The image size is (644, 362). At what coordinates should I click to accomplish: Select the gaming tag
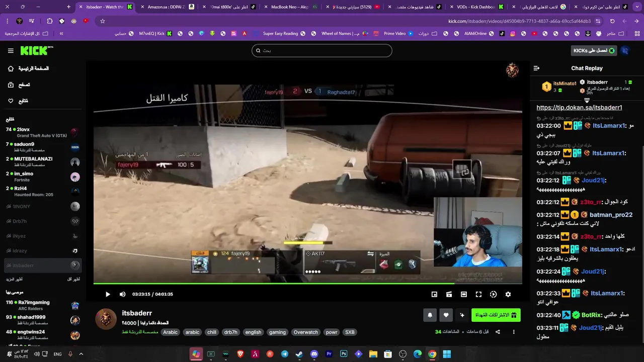pyautogui.click(x=277, y=332)
